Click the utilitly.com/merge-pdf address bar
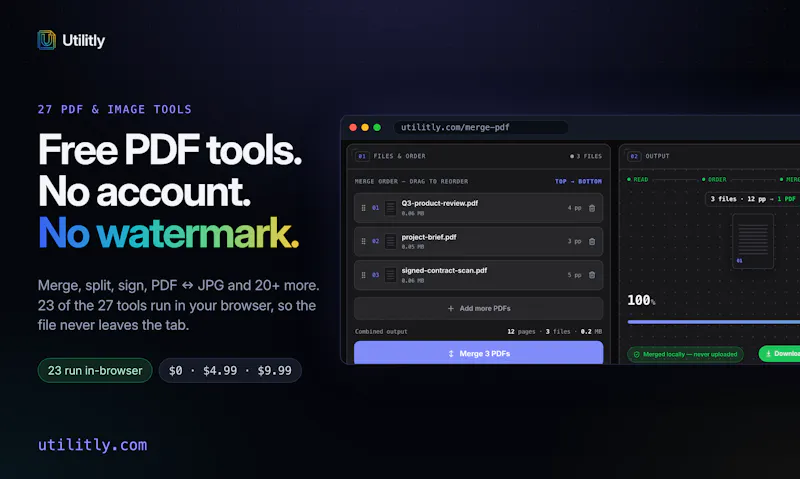 (481, 127)
